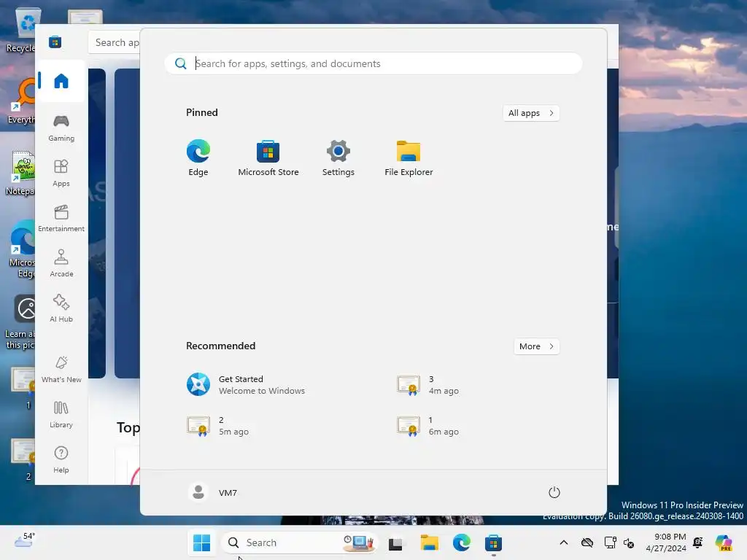Open Help in Microsoft Store
The width and height of the screenshot is (747, 560).
[61, 460]
